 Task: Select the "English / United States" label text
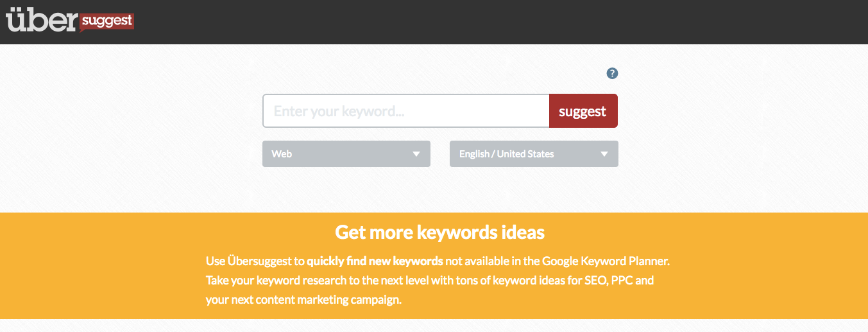pyautogui.click(x=506, y=154)
